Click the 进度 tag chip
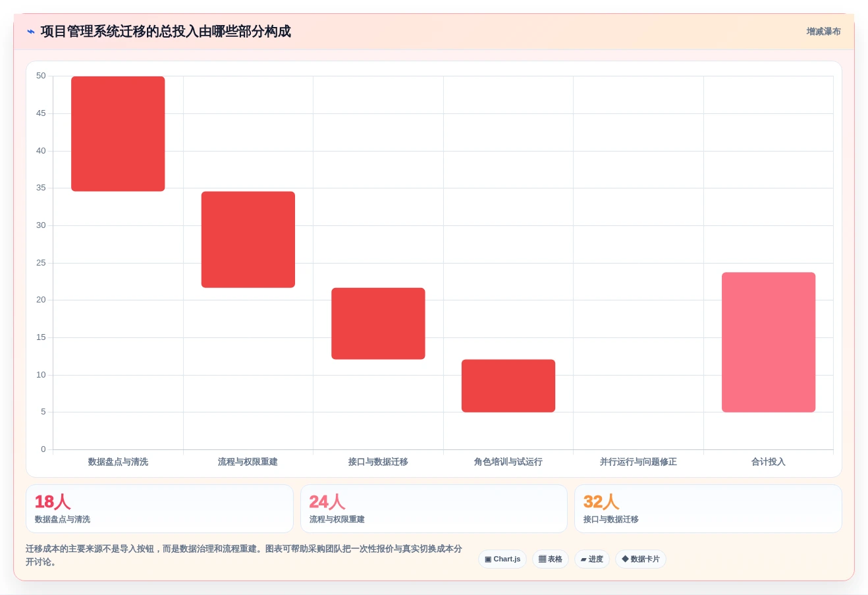The height and width of the screenshot is (595, 868). [x=592, y=559]
